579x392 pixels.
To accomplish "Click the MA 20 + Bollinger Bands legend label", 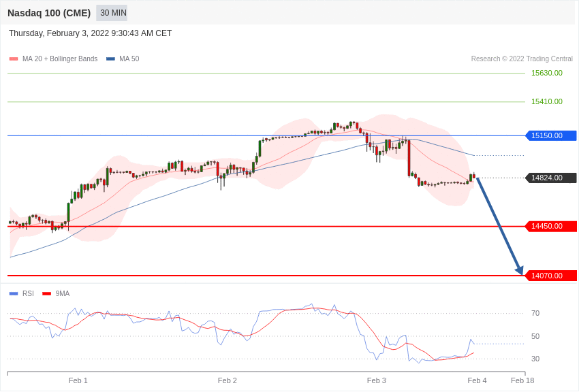I will (60, 59).
